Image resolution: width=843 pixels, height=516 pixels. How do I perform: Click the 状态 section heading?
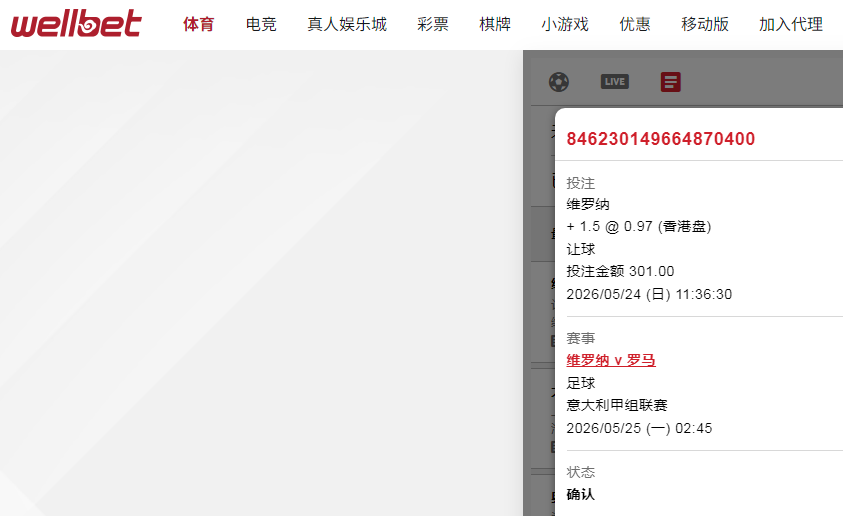pyautogui.click(x=581, y=472)
